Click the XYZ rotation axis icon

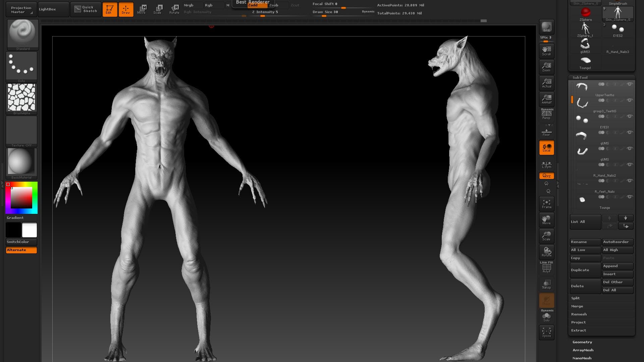[546, 176]
